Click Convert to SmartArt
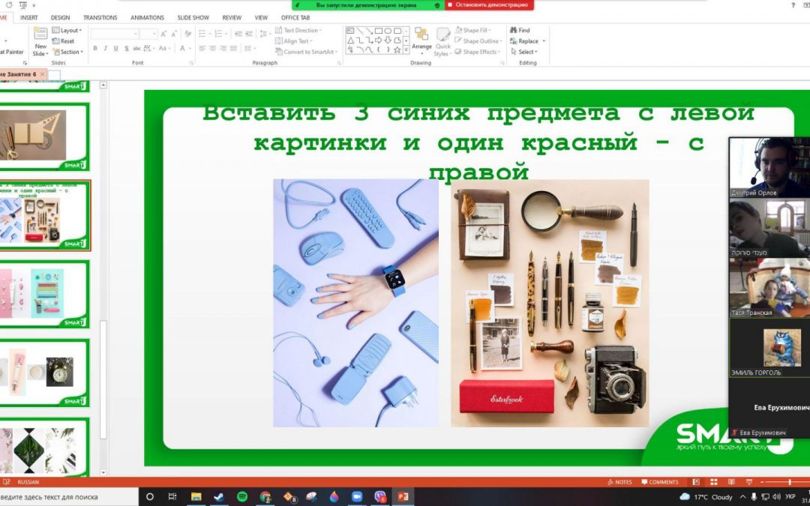Viewport: 810px width, 506px height. pos(307,52)
